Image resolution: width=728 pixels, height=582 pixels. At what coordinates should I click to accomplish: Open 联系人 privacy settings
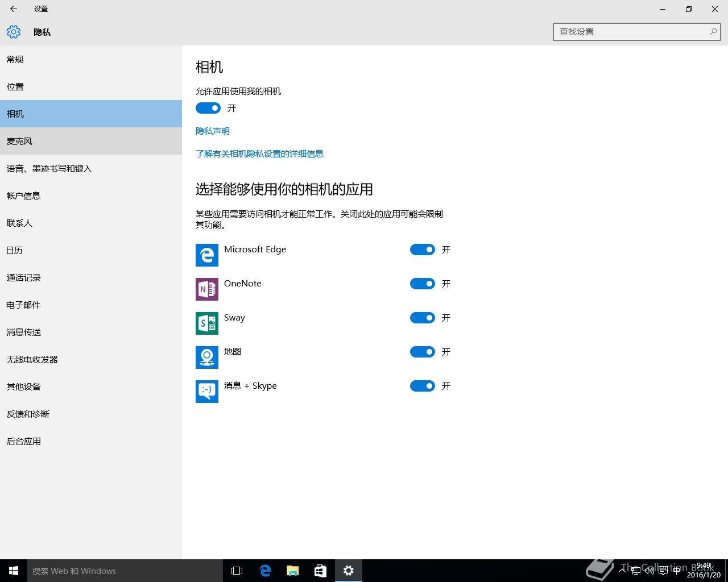coord(91,223)
